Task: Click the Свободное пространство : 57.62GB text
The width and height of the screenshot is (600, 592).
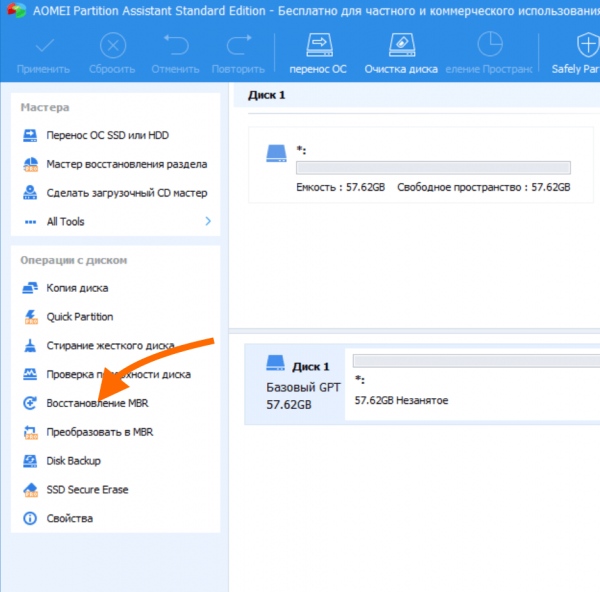Action: (x=484, y=188)
